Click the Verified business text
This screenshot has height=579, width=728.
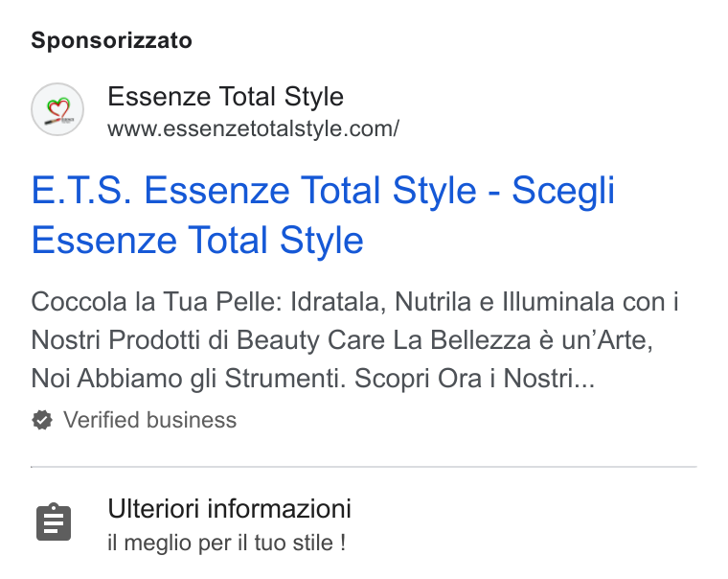coord(150,420)
